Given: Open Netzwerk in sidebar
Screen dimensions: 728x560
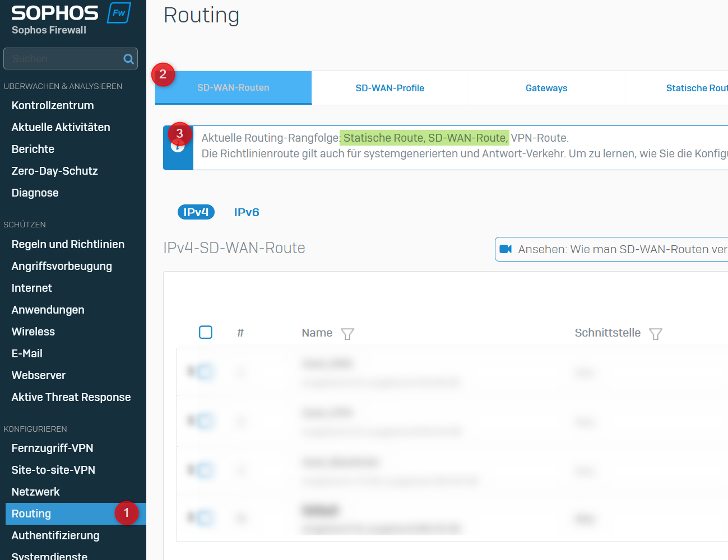Looking at the screenshot, I should (x=35, y=492).
